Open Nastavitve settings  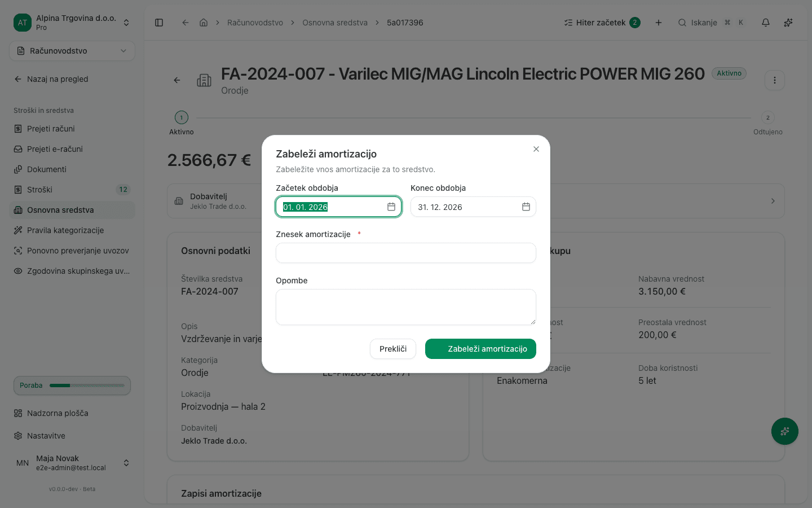tap(72, 436)
